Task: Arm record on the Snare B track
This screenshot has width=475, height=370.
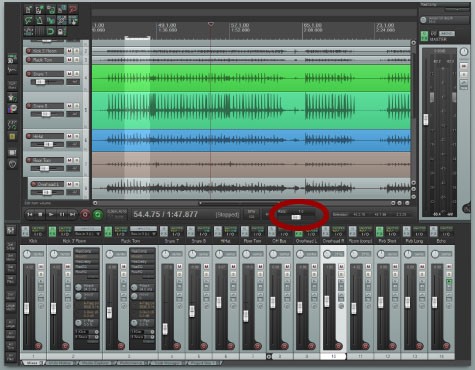Action: [x=29, y=106]
